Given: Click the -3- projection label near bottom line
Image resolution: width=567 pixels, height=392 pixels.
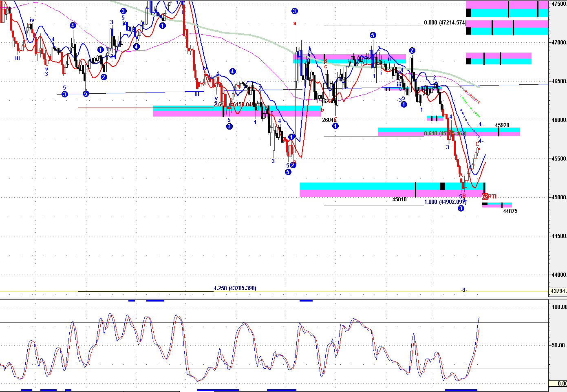Looking at the screenshot, I should pos(464,290).
